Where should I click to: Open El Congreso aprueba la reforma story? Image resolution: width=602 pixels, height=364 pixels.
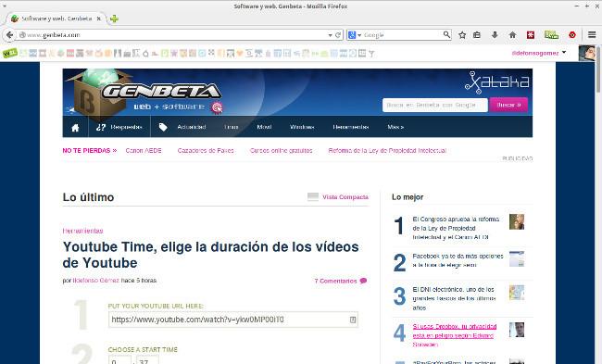(x=456, y=228)
